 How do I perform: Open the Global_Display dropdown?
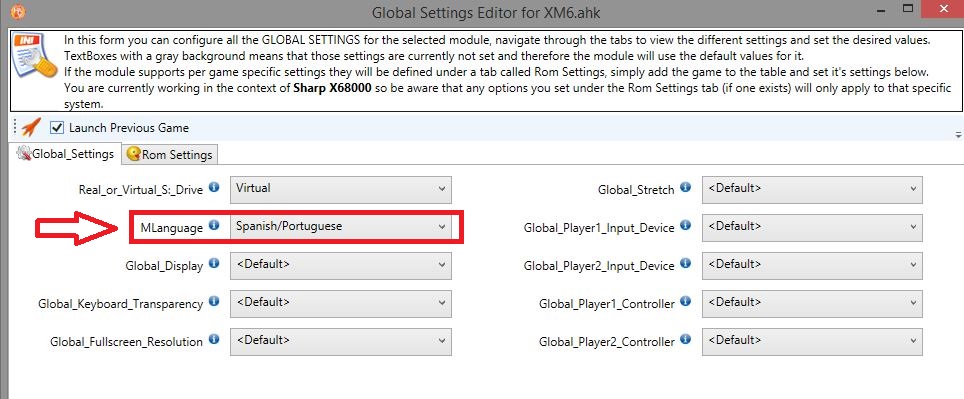[341, 266]
